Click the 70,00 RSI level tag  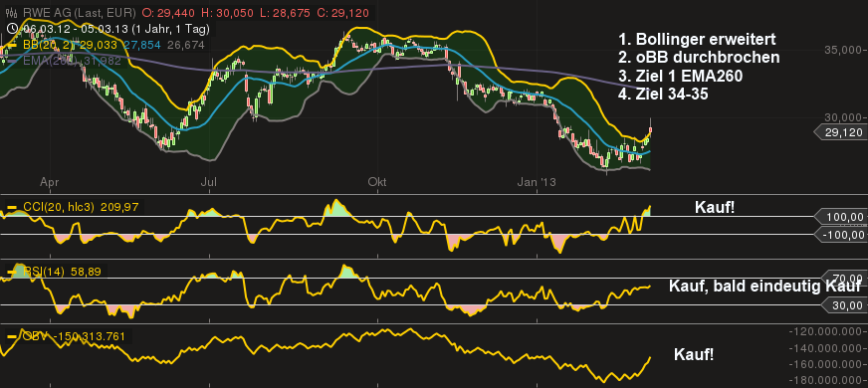point(844,278)
